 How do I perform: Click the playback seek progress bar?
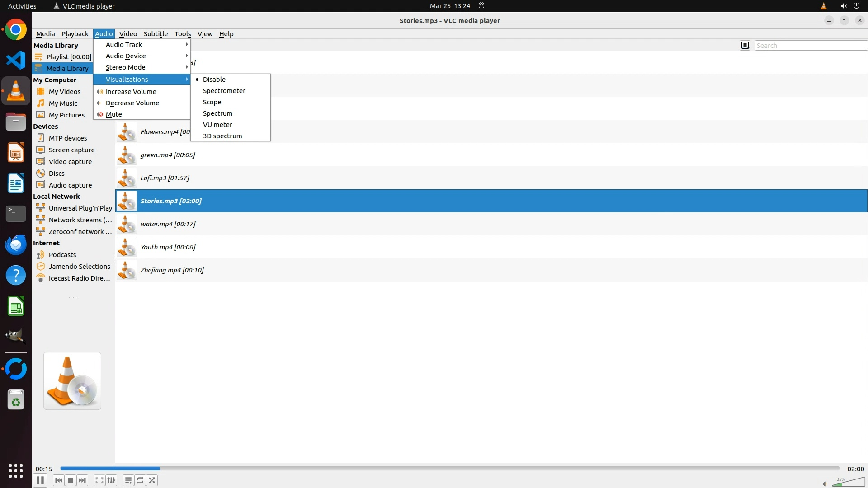click(x=449, y=469)
